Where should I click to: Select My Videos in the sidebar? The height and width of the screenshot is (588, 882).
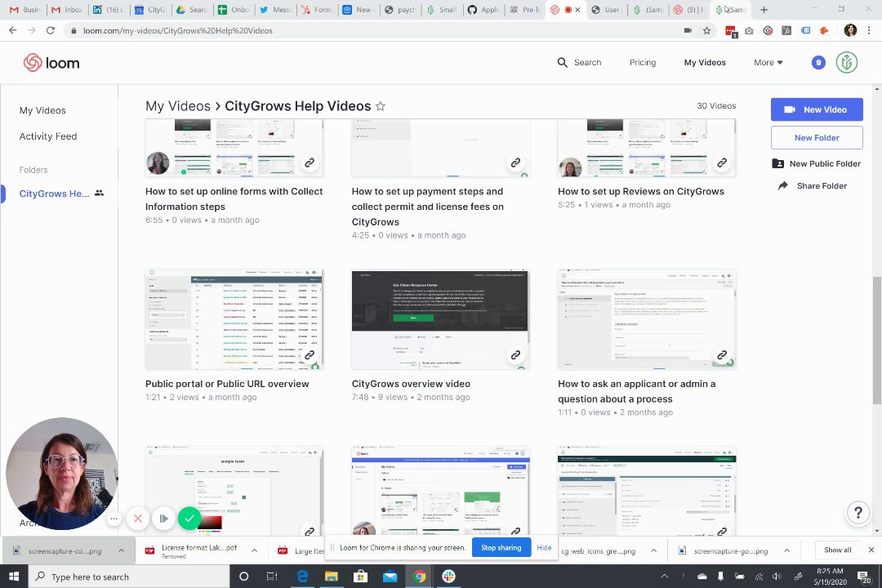42,110
